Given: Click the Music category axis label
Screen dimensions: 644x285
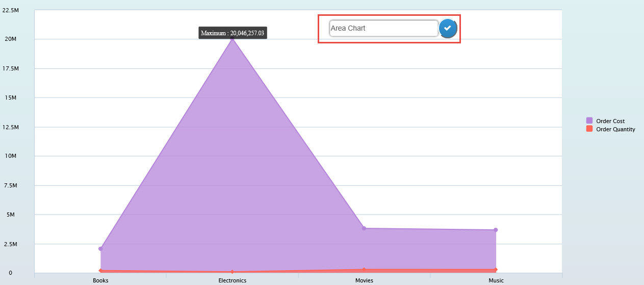Looking at the screenshot, I should tap(496, 280).
